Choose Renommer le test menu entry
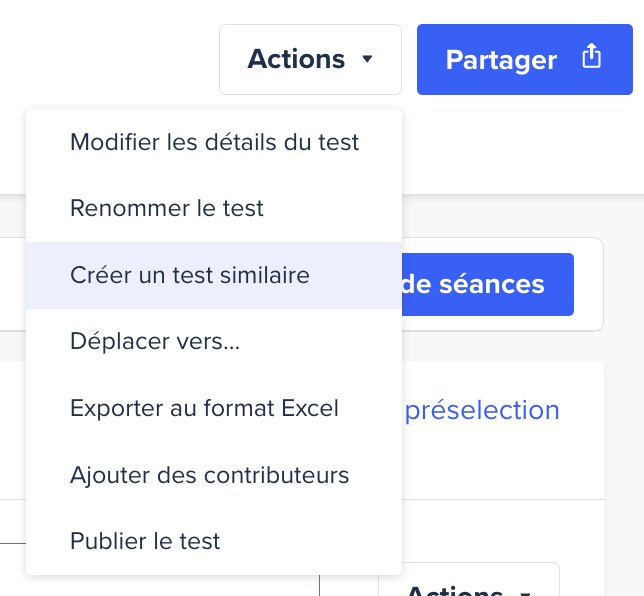Image resolution: width=644 pixels, height=596 pixels. [x=214, y=209]
